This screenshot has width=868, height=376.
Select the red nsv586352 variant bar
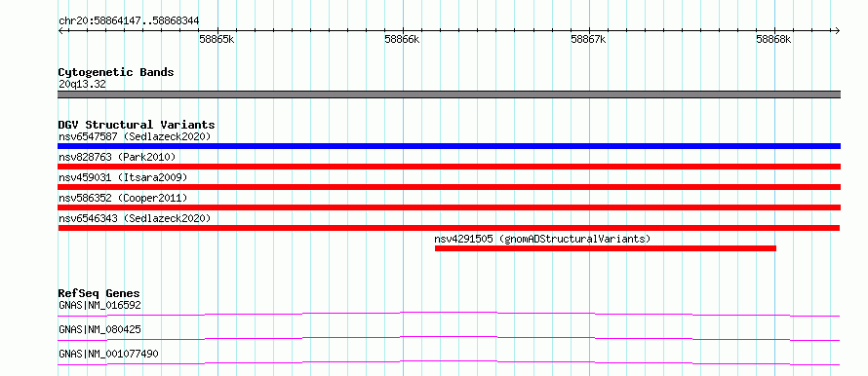click(x=449, y=207)
